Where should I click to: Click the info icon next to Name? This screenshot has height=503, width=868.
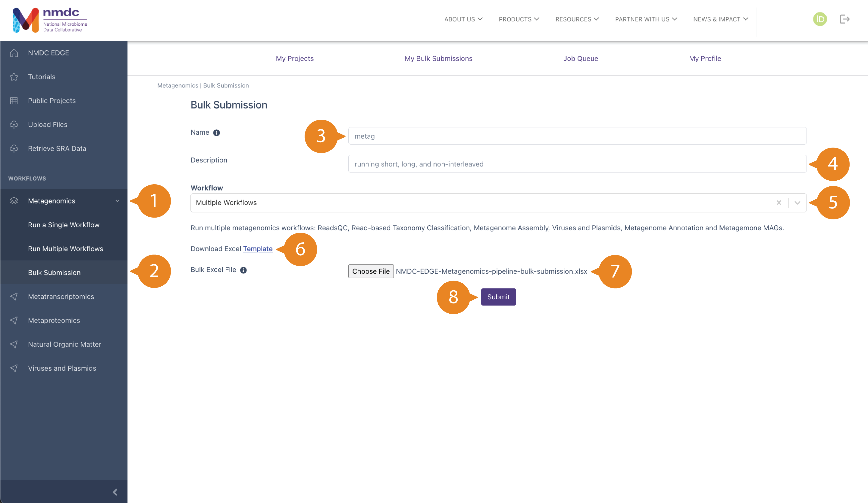tap(216, 133)
